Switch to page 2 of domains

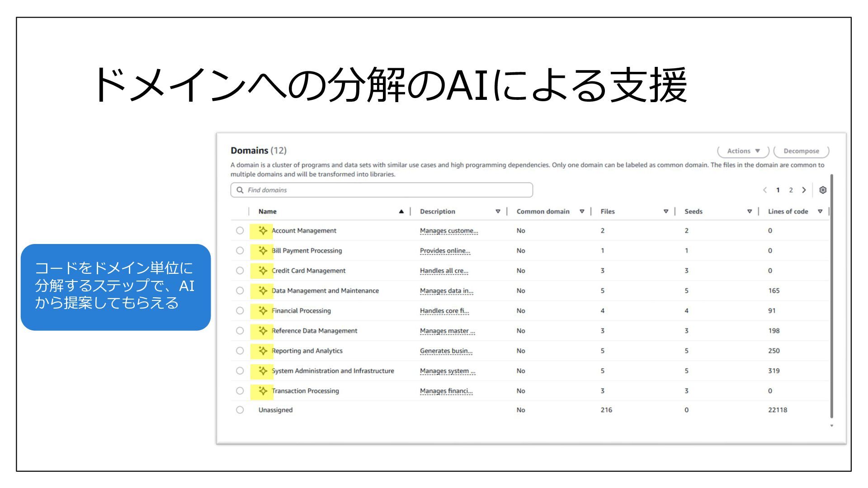[791, 190]
